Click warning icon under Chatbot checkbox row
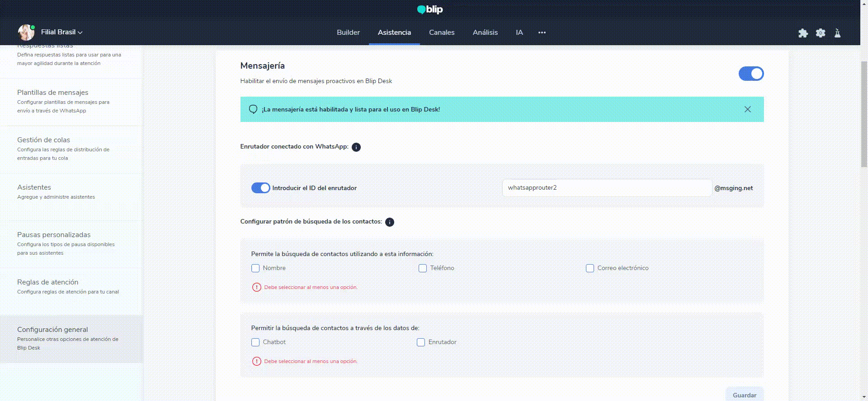The height and width of the screenshot is (401, 868). [256, 361]
